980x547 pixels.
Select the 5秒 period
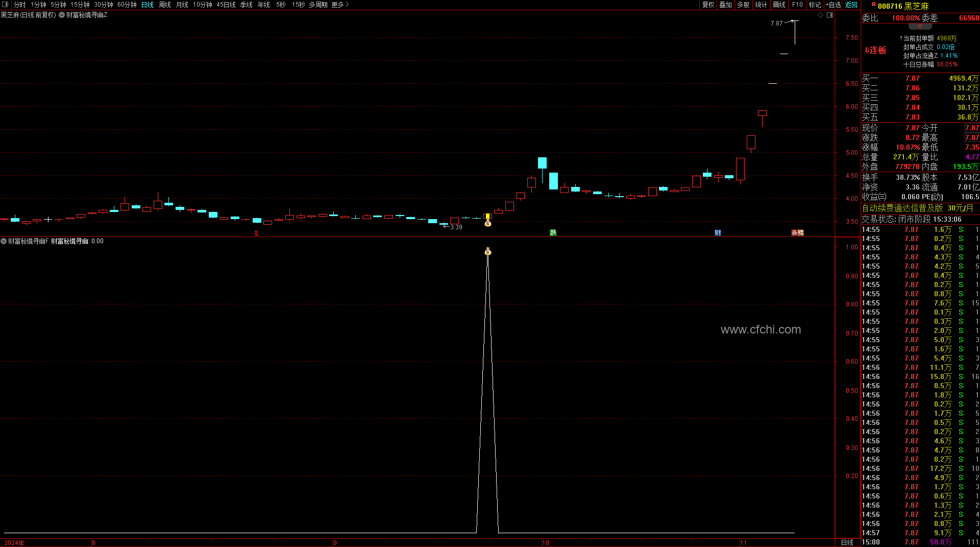281,5
